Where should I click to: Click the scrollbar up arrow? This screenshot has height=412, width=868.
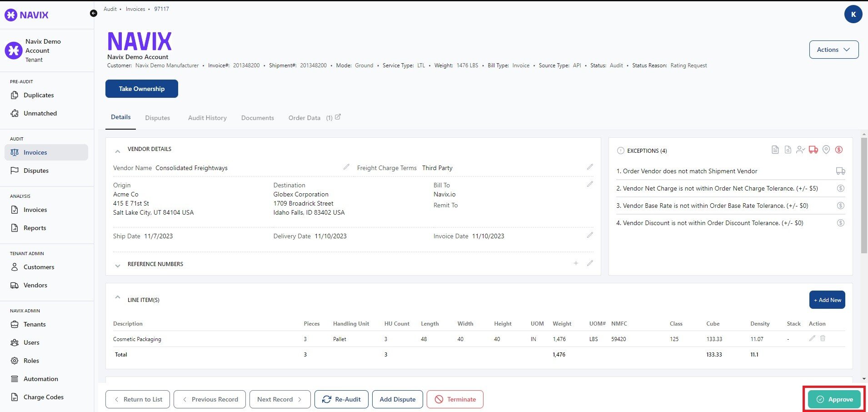[x=864, y=135]
